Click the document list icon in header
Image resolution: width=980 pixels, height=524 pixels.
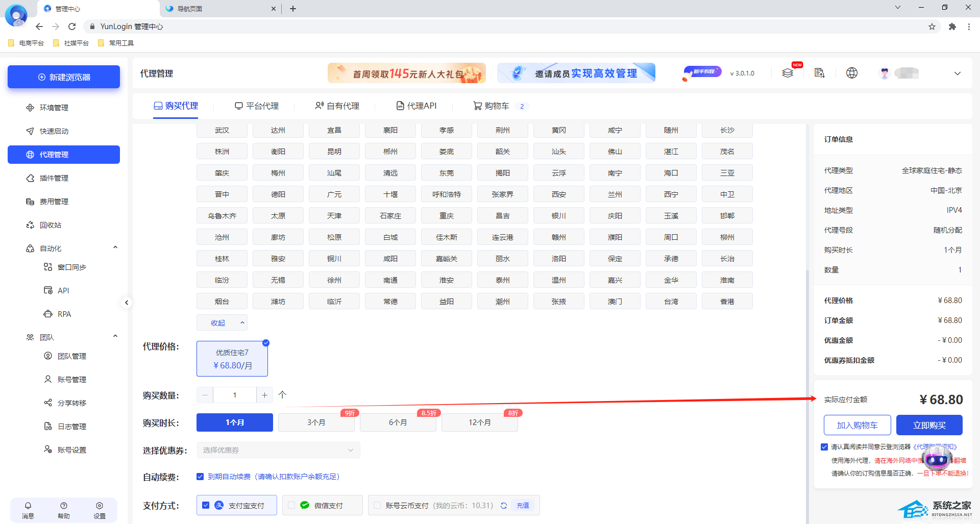819,73
